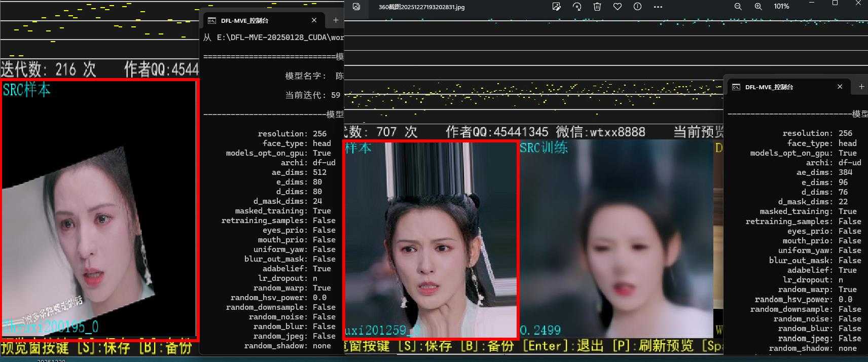Click the '当前预览' text in the photo
Viewport: 868px width, 362px height.
pos(698,132)
